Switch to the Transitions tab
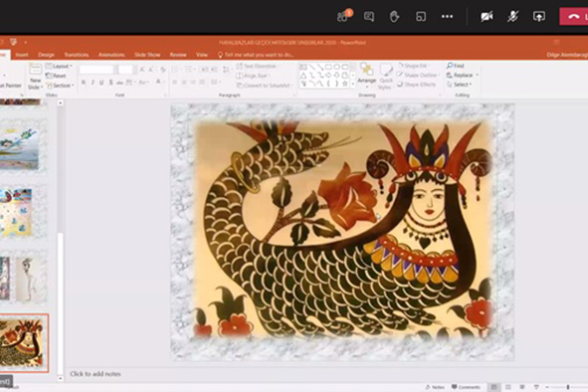This screenshot has width=588, height=392. tap(77, 55)
